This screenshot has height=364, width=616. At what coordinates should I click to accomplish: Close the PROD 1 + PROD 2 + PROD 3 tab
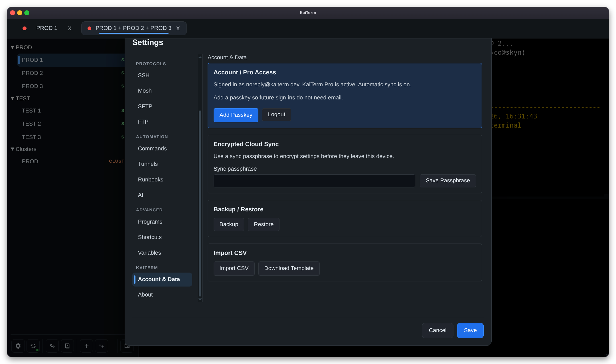pyautogui.click(x=178, y=28)
